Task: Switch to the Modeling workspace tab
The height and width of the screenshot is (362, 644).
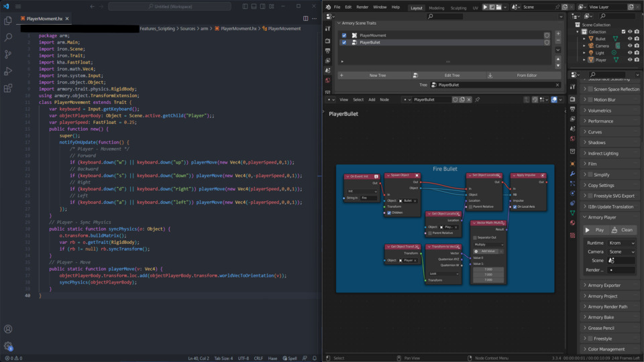Action: 436,8
